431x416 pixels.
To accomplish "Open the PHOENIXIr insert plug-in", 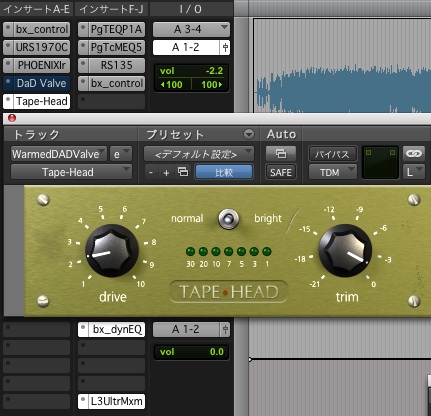I will pyautogui.click(x=41, y=65).
